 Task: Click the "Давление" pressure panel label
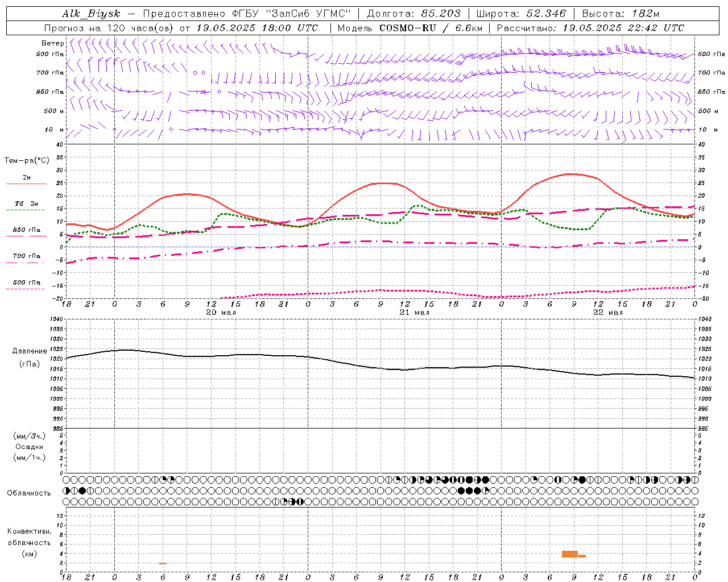[x=30, y=351]
